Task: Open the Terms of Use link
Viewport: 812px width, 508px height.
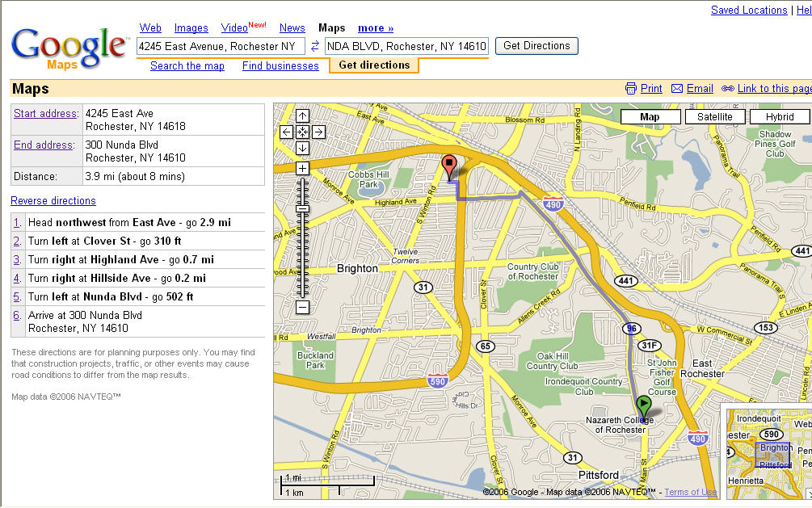Action: coord(690,492)
